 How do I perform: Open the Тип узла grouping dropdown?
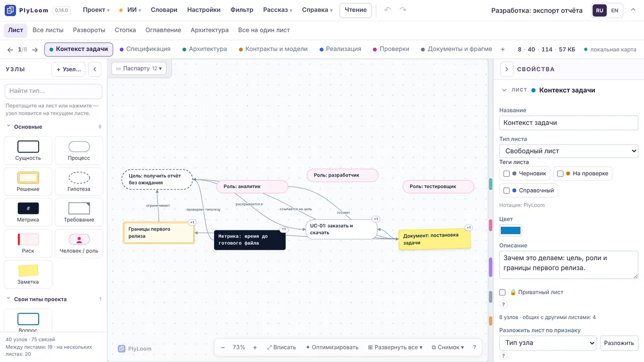pos(547,343)
